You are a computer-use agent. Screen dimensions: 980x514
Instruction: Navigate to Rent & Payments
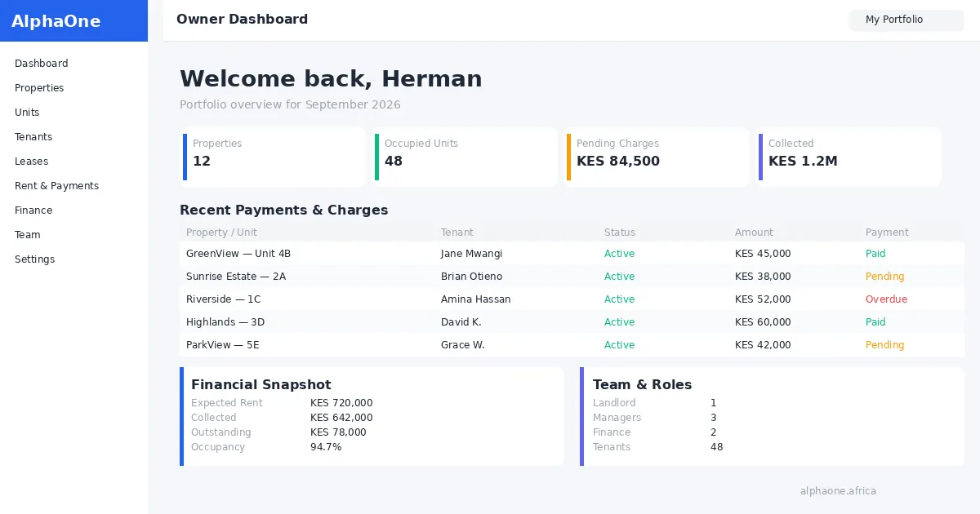[x=56, y=186]
